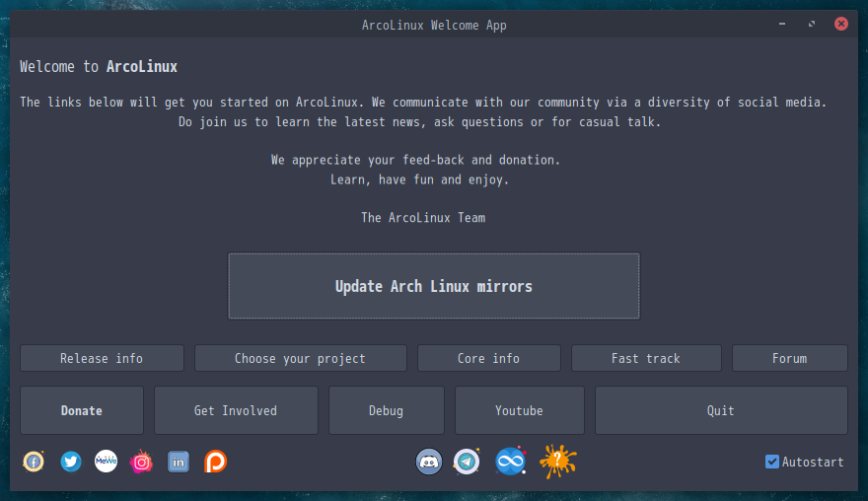The image size is (868, 501).
Task: Open the Patreon icon link
Action: 215,462
